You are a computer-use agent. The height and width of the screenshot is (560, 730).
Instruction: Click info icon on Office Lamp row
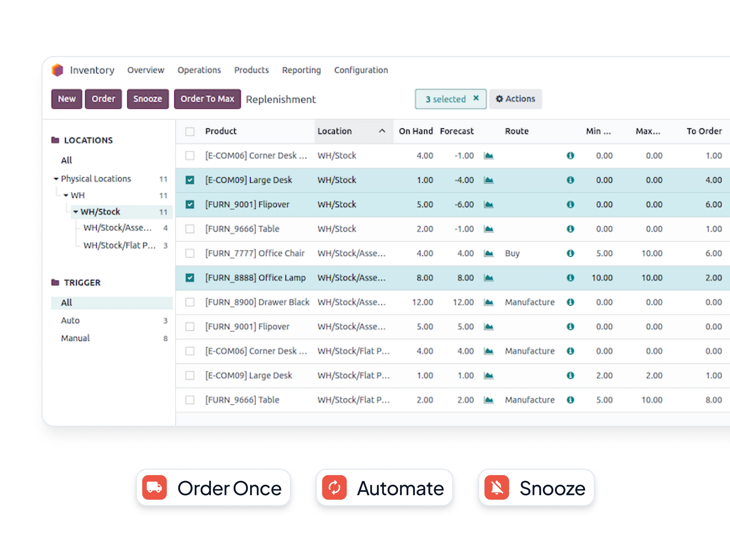click(570, 278)
